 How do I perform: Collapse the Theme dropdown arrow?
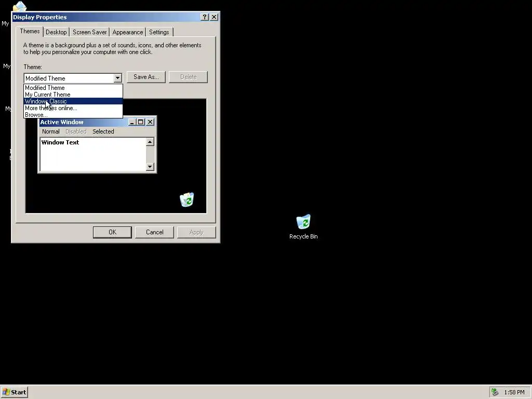(x=117, y=78)
